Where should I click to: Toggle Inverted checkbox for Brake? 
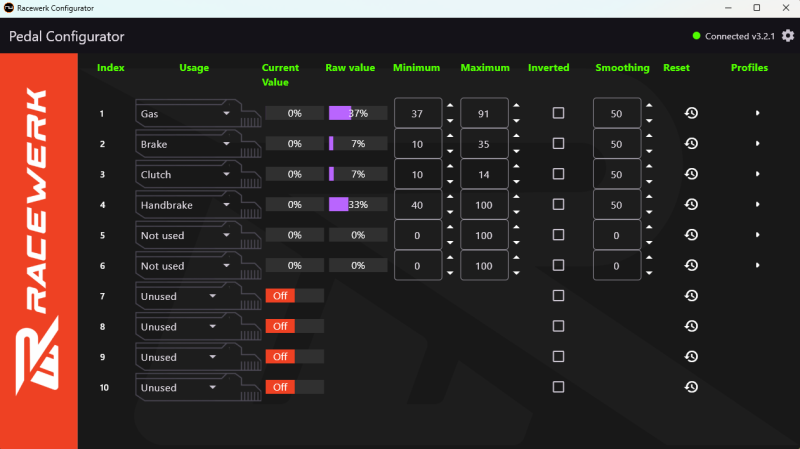click(558, 143)
